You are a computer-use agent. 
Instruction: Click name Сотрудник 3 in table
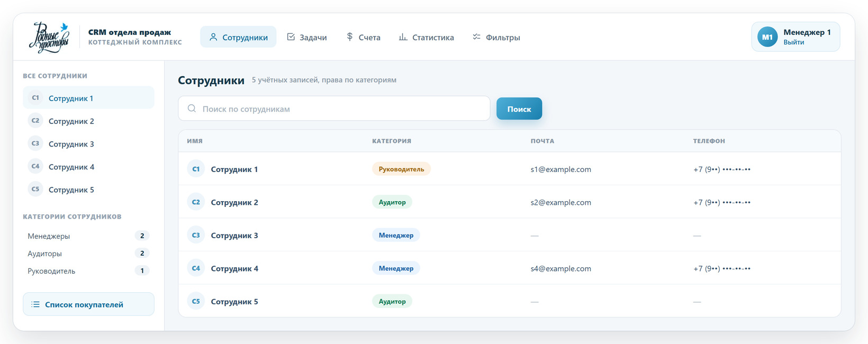(x=234, y=236)
